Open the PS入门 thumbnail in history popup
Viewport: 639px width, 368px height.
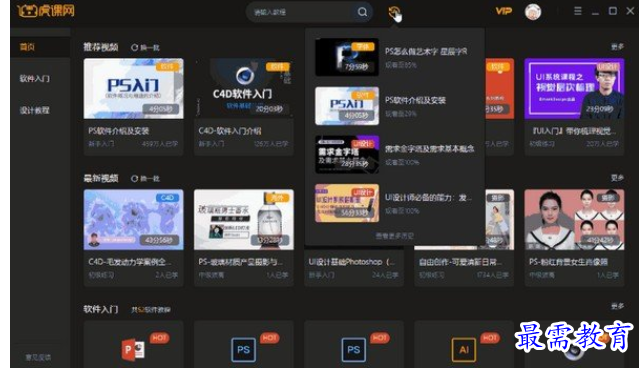(x=347, y=106)
